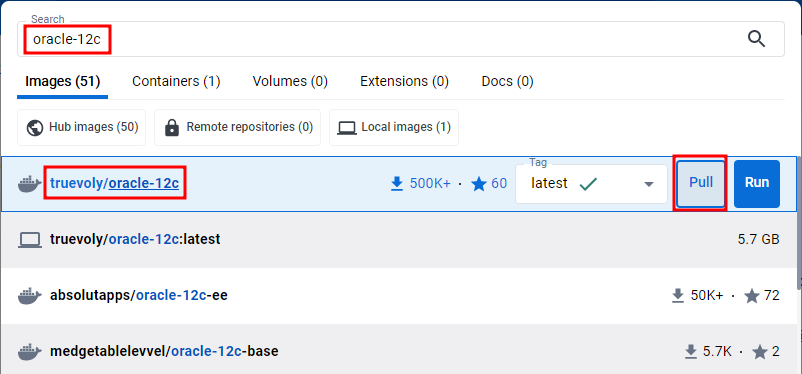This screenshot has height=374, width=802.
Task: Click the star icon showing 60
Action: (479, 184)
